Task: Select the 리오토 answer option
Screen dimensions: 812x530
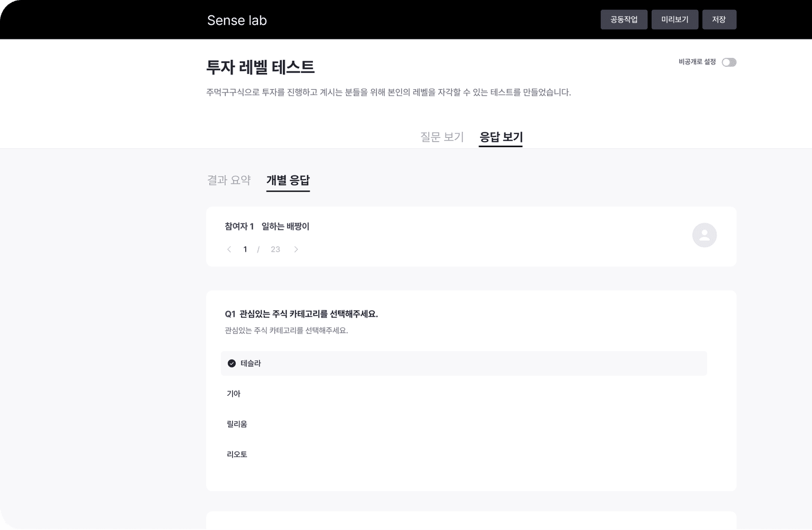Action: click(x=236, y=454)
